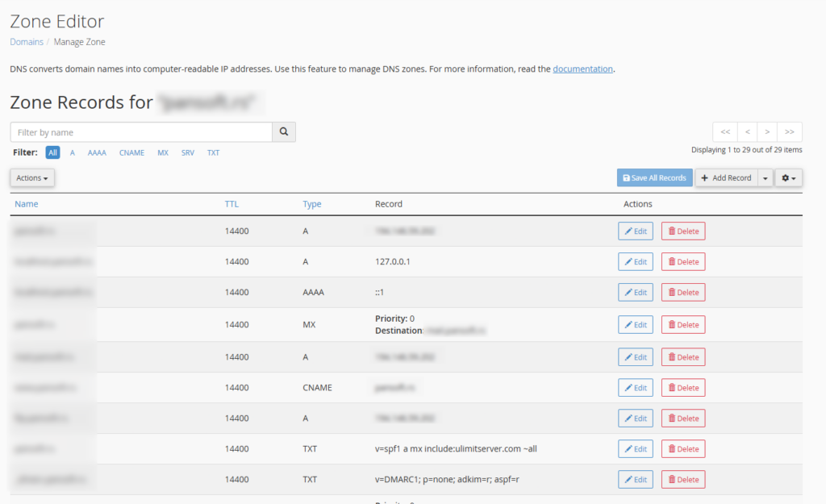Focus the Filter by name field

pyautogui.click(x=141, y=132)
